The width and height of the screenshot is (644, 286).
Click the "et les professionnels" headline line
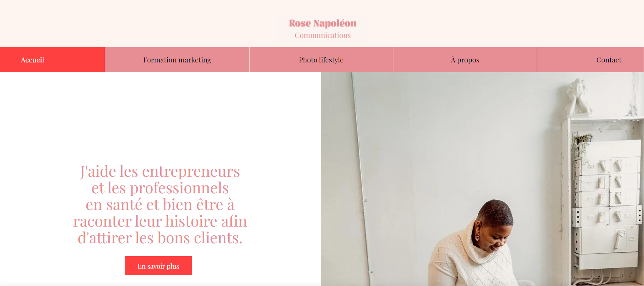point(160,188)
